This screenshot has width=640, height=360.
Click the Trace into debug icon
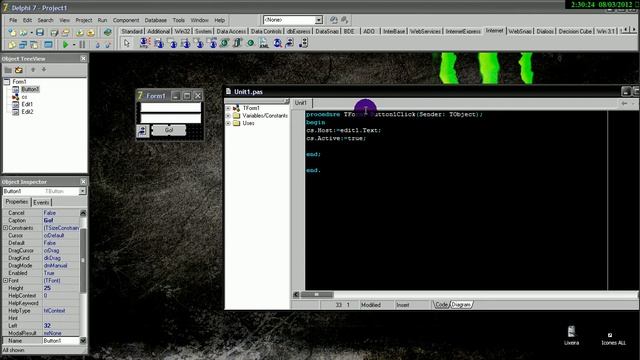click(x=97, y=45)
